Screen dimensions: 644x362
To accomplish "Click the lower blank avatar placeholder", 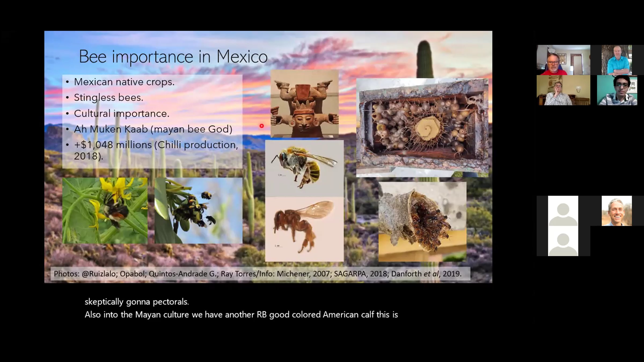I will [x=563, y=241].
